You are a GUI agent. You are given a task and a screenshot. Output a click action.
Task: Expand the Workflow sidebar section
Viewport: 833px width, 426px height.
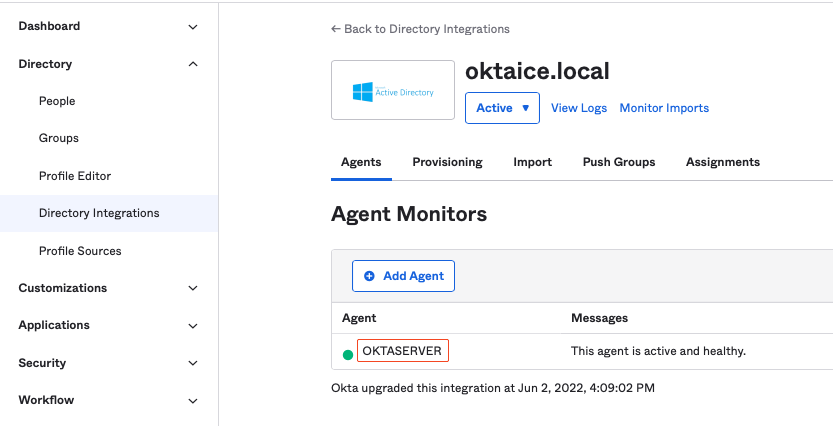point(193,401)
